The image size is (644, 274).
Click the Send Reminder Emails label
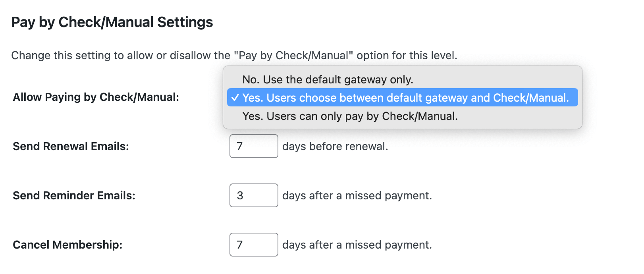pos(74,195)
